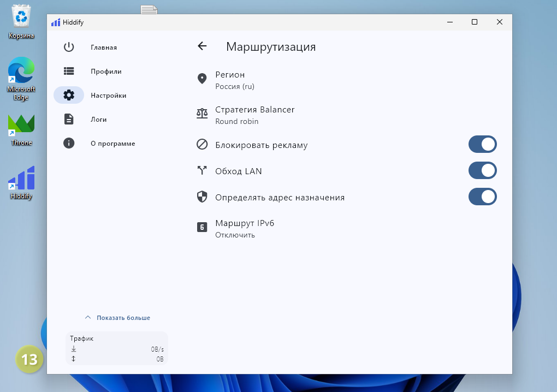Click the up-down arrows icon in Трафик card
Viewport: 557px width, 392px height.
tap(74, 359)
